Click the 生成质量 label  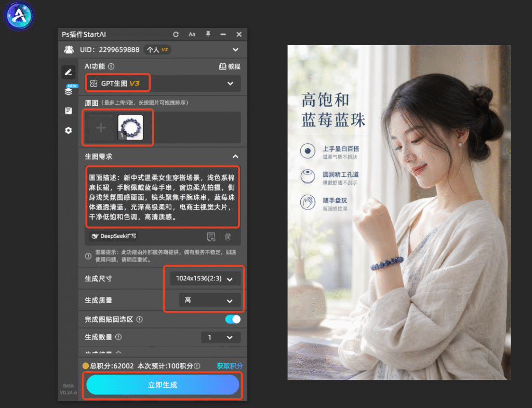coord(98,300)
